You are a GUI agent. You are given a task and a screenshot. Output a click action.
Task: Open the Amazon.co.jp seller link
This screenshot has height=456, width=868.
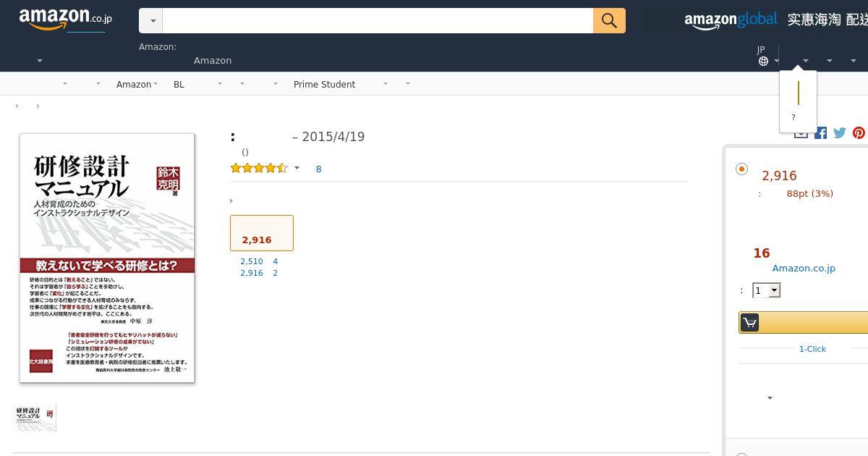point(804,268)
